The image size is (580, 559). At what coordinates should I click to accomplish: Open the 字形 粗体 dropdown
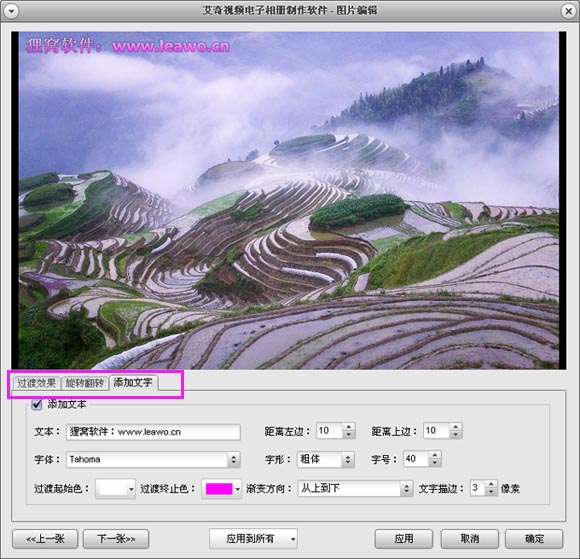[326, 459]
